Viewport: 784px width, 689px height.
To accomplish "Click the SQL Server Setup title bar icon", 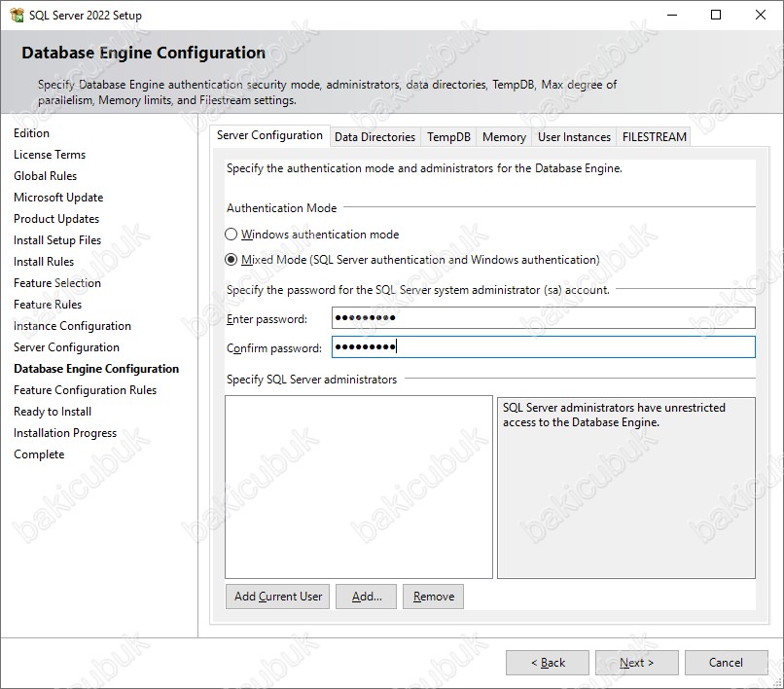I will 17,15.
